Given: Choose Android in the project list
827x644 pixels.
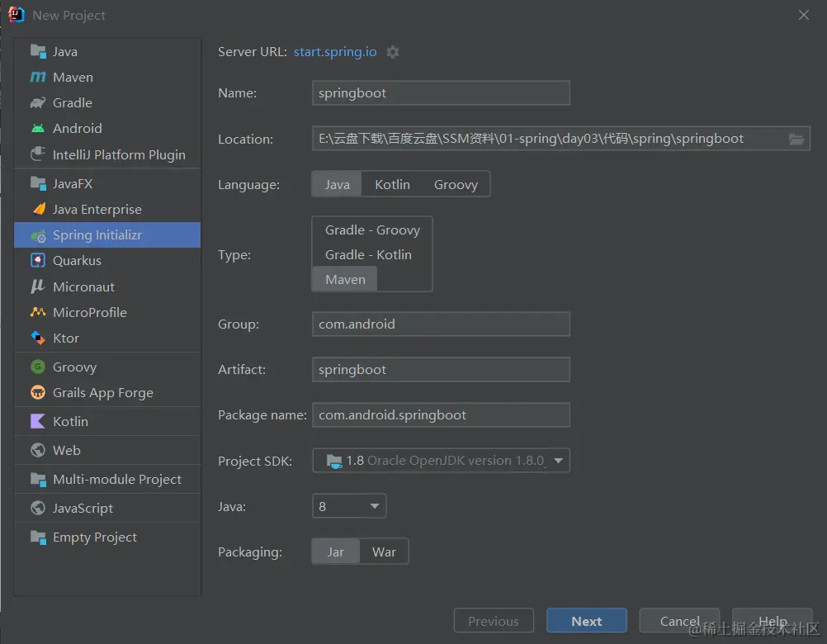Looking at the screenshot, I should click(107, 128).
